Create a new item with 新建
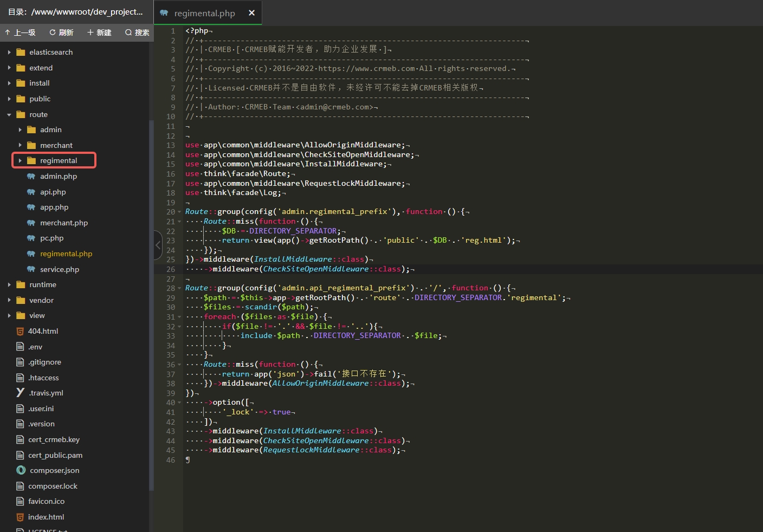The width and height of the screenshot is (763, 532). click(99, 33)
